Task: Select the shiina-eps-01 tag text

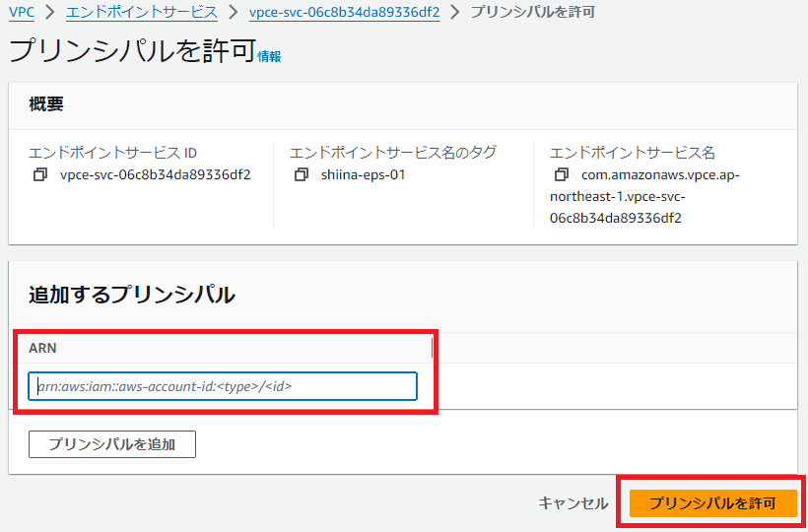Action: pos(364,175)
